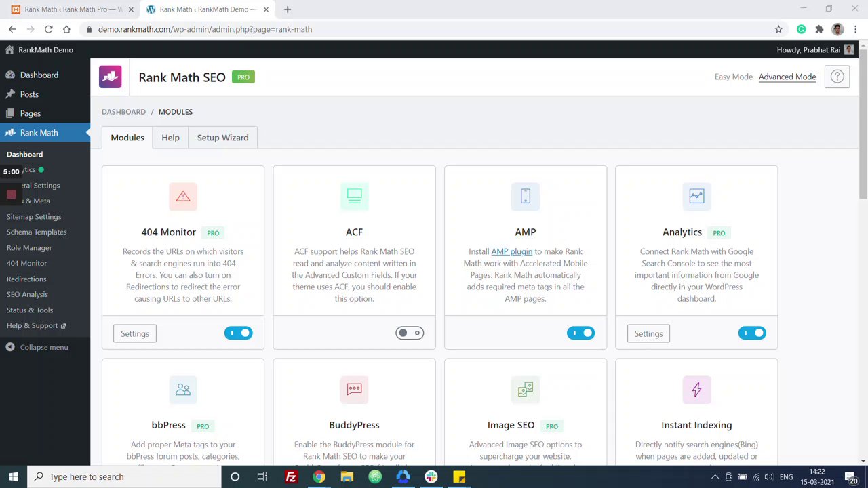
Task: Open 404 Monitor submenu item
Action: [x=26, y=263]
